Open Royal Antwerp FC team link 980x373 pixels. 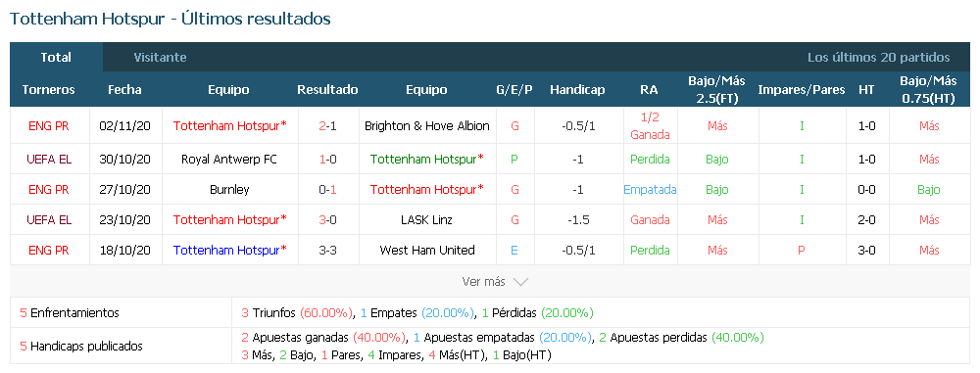tap(229, 160)
